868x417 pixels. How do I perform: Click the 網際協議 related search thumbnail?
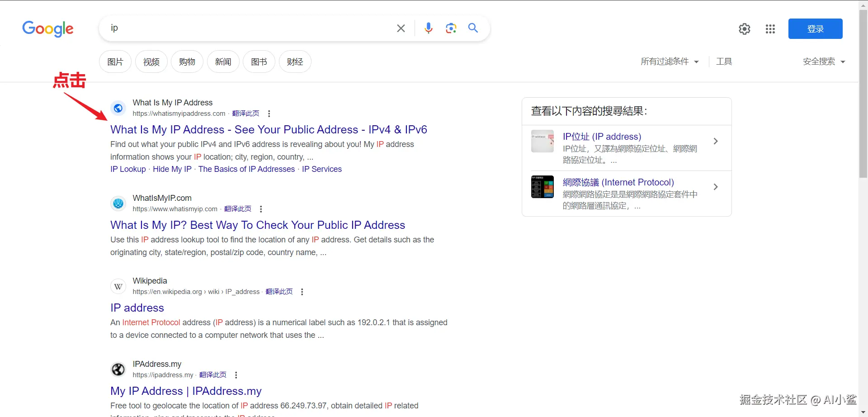pos(542,187)
